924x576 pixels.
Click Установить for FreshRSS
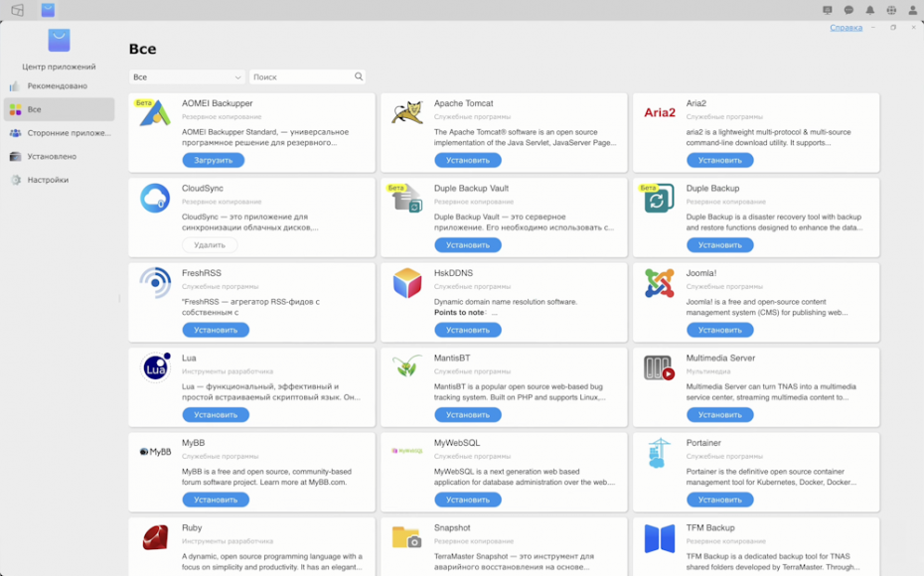[x=216, y=330]
